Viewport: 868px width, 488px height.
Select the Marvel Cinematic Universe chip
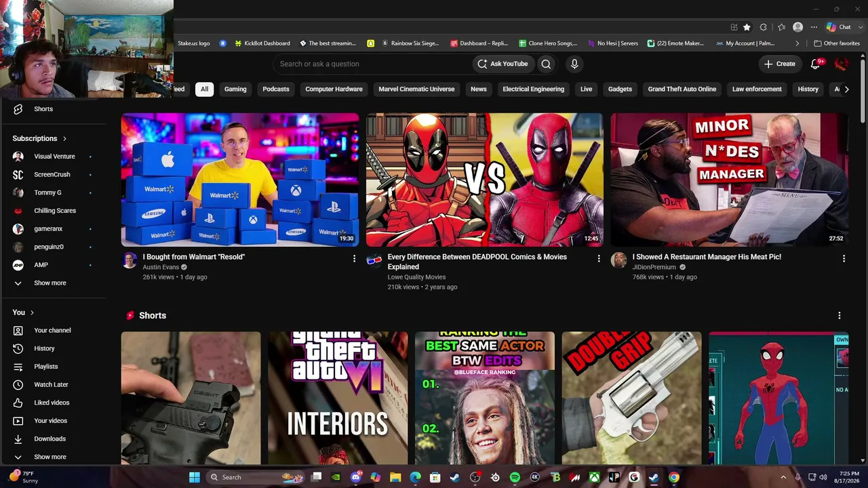pyautogui.click(x=416, y=89)
